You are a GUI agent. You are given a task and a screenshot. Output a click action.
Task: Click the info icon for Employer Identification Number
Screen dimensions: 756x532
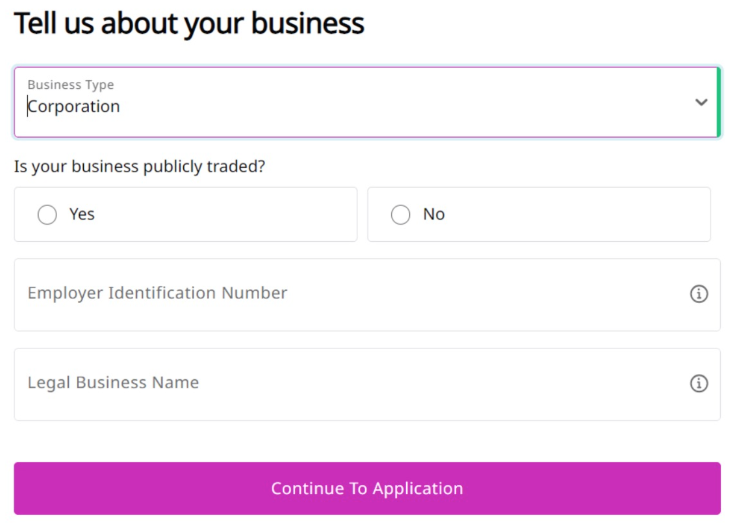click(x=699, y=294)
